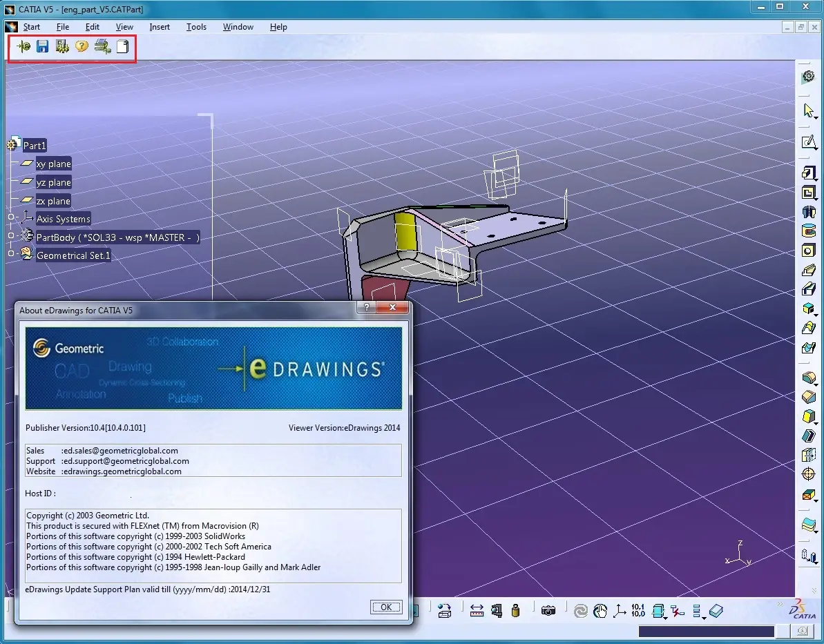This screenshot has height=644, width=824.
Task: Start the Sketch tool
Action: (808, 142)
